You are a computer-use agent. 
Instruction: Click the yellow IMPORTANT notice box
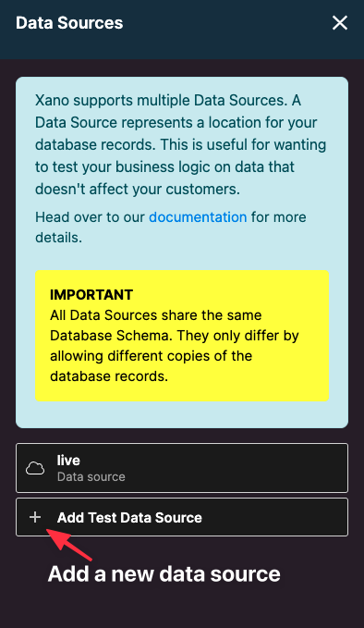[182, 336]
